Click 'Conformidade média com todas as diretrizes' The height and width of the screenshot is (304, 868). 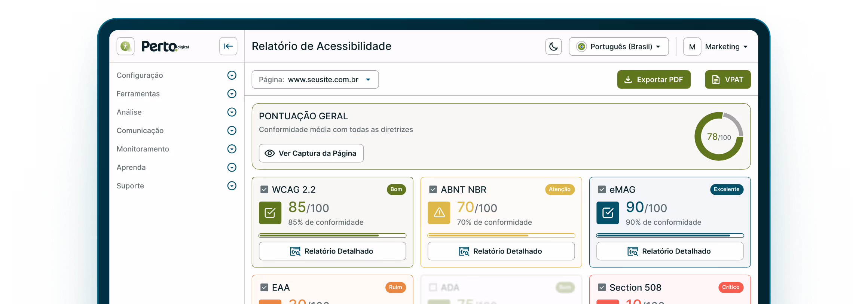(x=336, y=129)
